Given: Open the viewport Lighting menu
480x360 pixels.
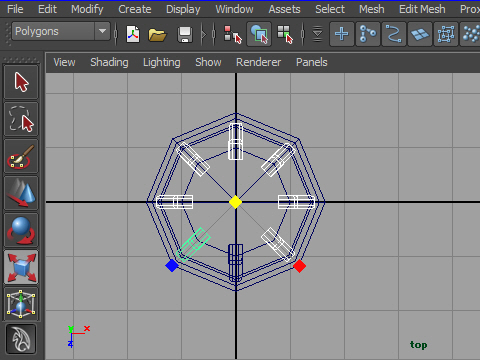Looking at the screenshot, I should [x=162, y=62].
